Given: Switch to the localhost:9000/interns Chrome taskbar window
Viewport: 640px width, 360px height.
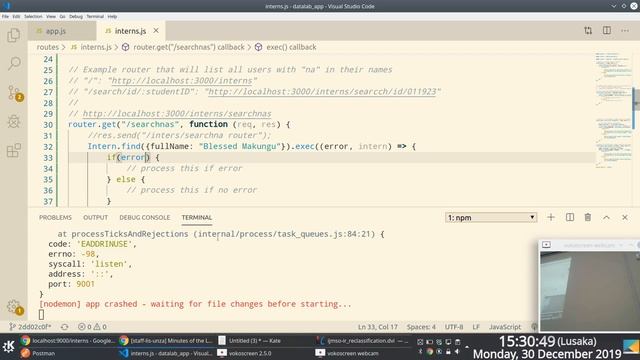Looking at the screenshot, I should coord(68,340).
